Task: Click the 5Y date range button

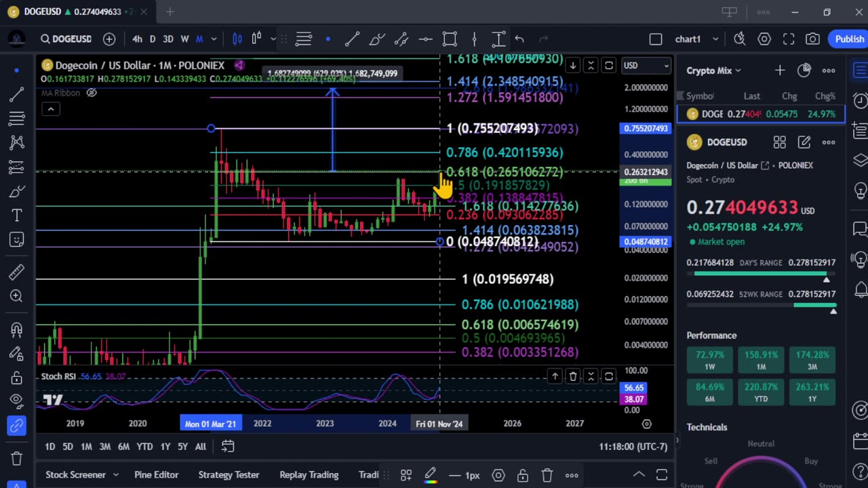Action: coord(182,447)
